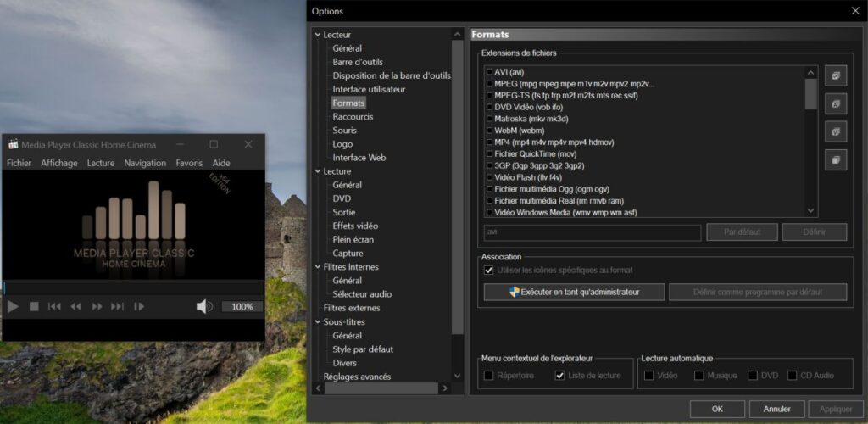This screenshot has width=868, height=424.
Task: Click the formats list vertical scrollbar thumb
Action: (811, 94)
